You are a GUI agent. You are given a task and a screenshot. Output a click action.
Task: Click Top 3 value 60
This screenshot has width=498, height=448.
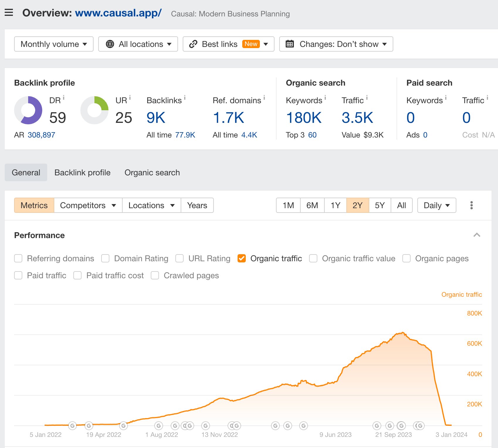[312, 135]
